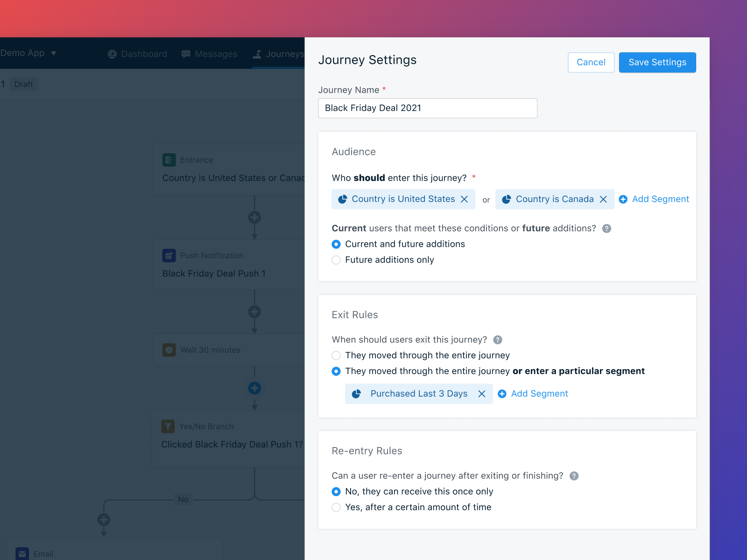Click the No branch label
This screenshot has height=560, width=747.
[x=183, y=499]
